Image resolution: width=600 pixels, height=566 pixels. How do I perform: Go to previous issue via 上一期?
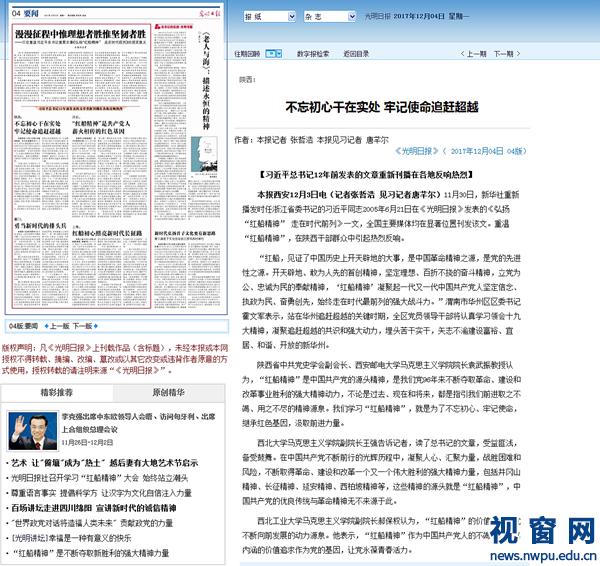[x=476, y=54]
